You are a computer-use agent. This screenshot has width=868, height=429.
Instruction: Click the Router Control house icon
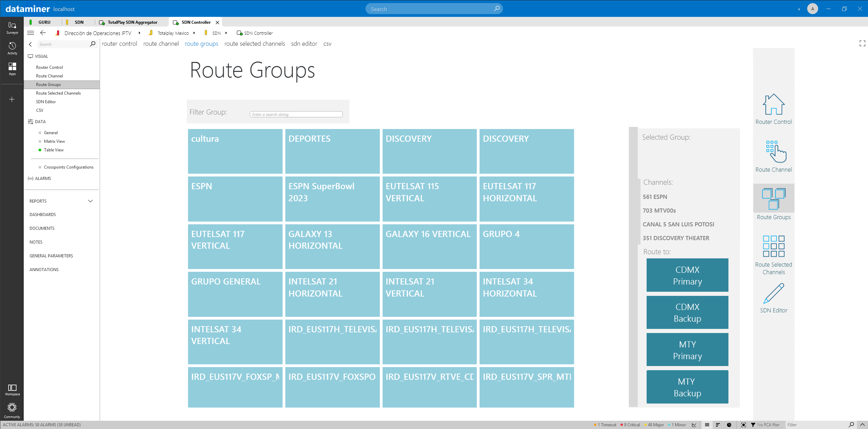click(x=773, y=104)
